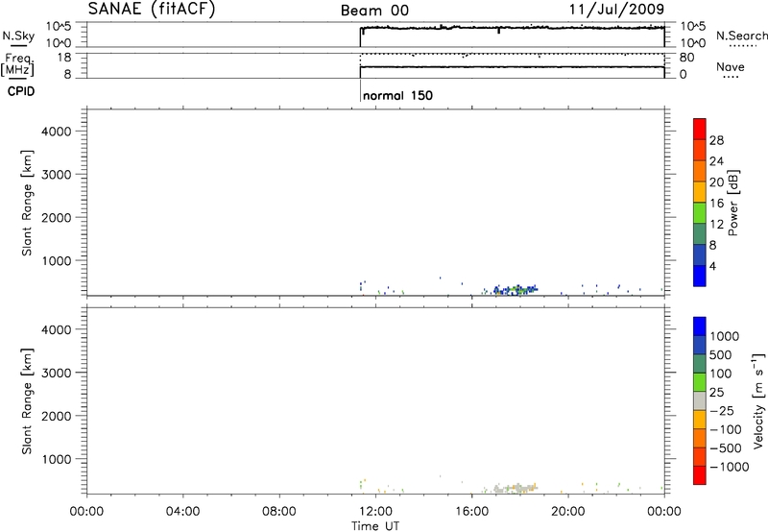Click the gray segment of velocity colorbar

pyautogui.click(x=700, y=401)
